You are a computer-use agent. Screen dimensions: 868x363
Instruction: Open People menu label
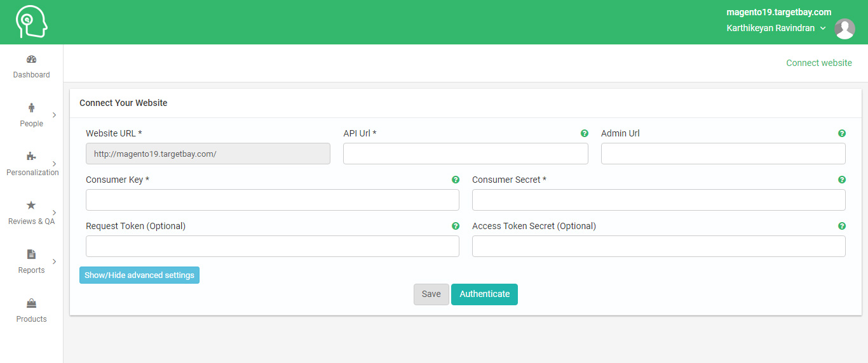coord(31,124)
